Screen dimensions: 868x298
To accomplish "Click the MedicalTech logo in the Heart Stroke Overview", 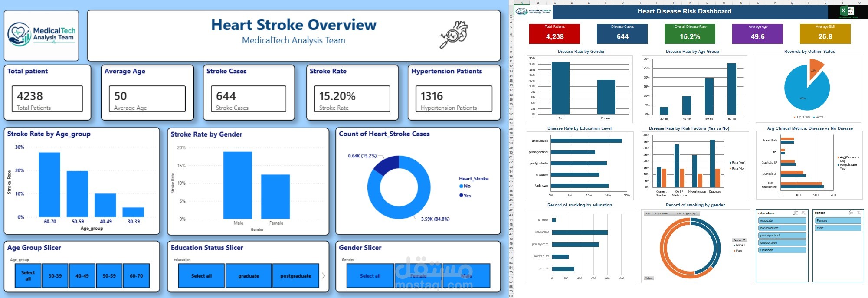I will click(42, 35).
